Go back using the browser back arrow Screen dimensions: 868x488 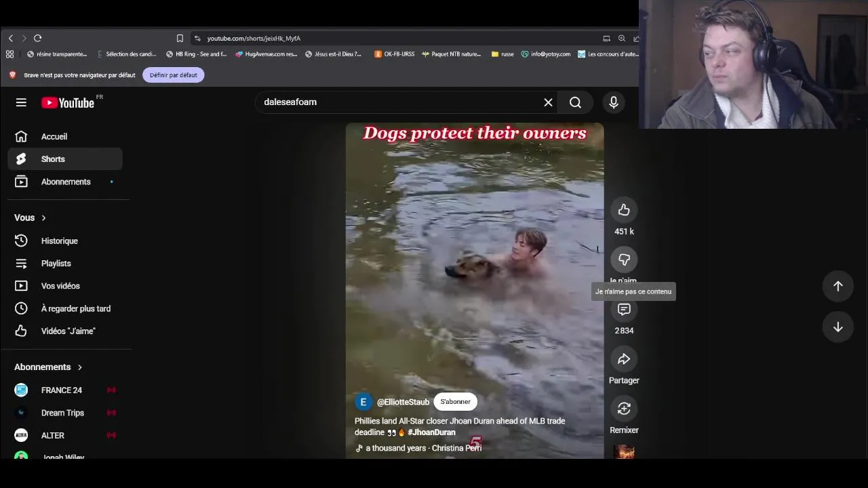point(11,39)
